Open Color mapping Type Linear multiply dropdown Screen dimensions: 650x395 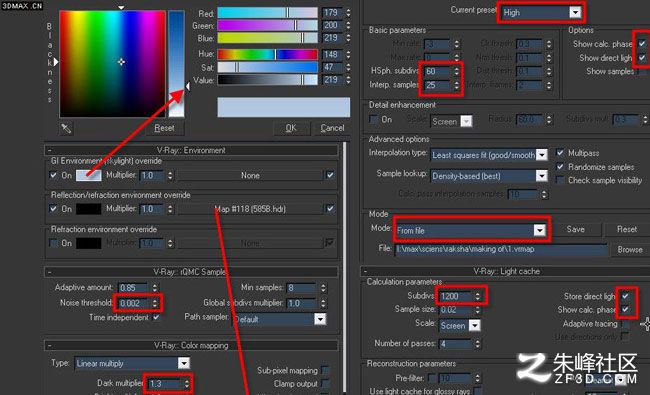pos(132,363)
